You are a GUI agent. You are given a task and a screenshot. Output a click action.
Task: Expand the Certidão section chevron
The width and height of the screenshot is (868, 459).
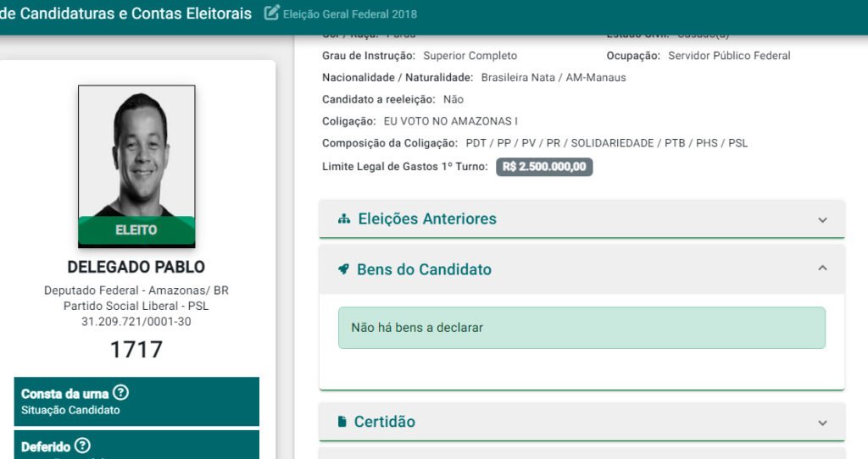[x=821, y=423]
